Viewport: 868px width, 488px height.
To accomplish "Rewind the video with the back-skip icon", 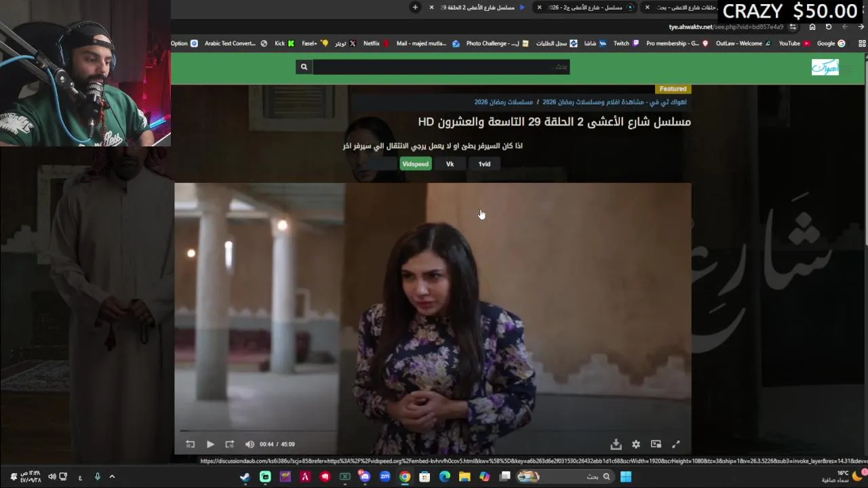I will pyautogui.click(x=190, y=445).
